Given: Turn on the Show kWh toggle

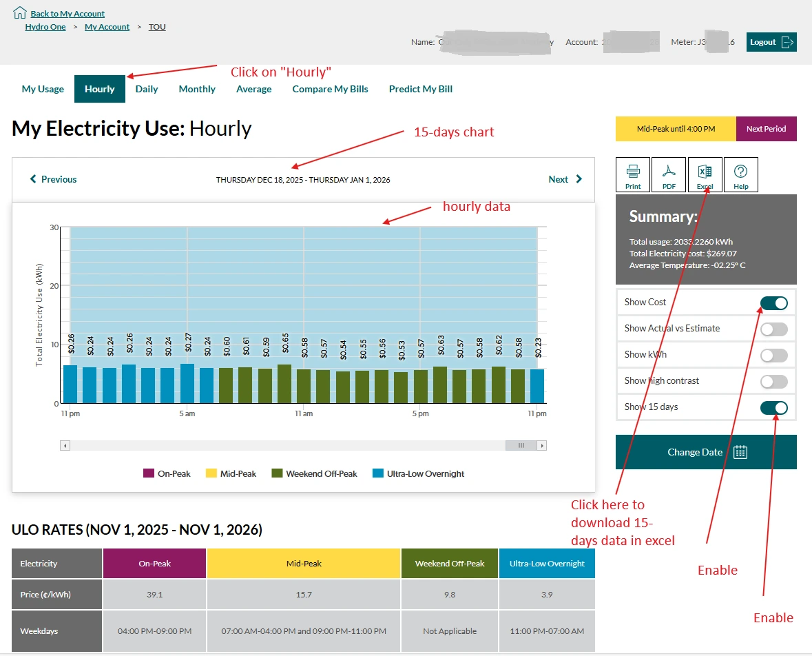Looking at the screenshot, I should [x=773, y=356].
